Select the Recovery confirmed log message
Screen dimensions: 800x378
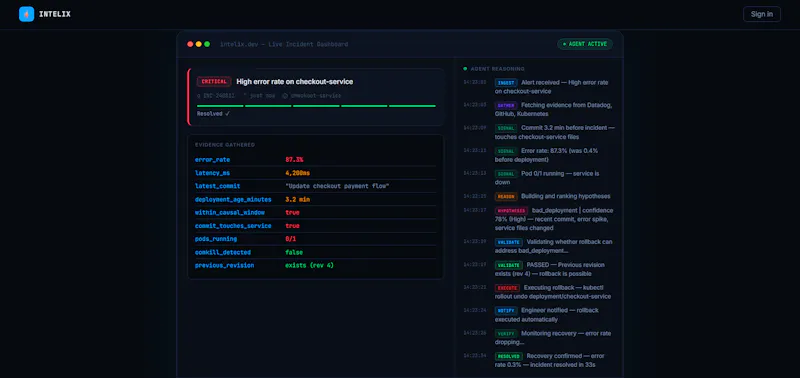[x=550, y=361]
